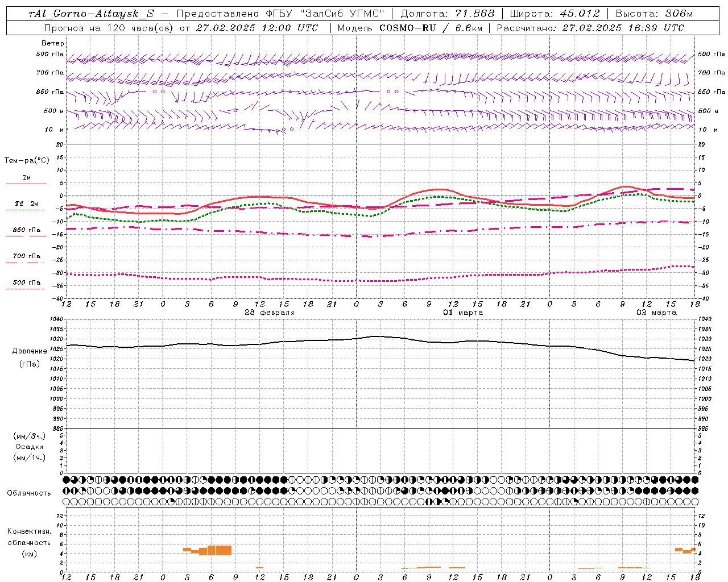Click the left 500 м wind level label
The image size is (728, 582).
tap(54, 111)
